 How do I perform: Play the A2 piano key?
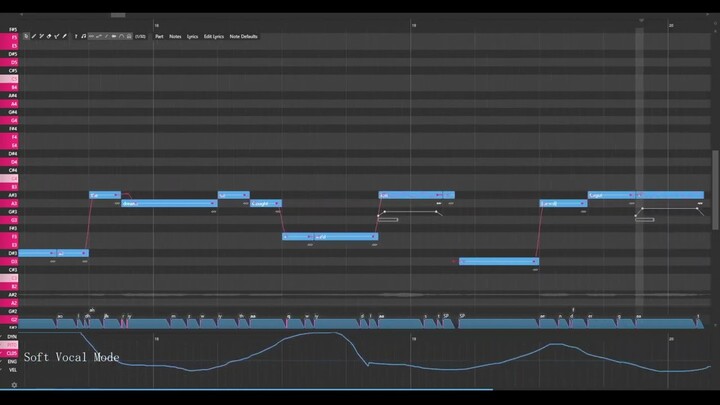pyautogui.click(x=9, y=303)
